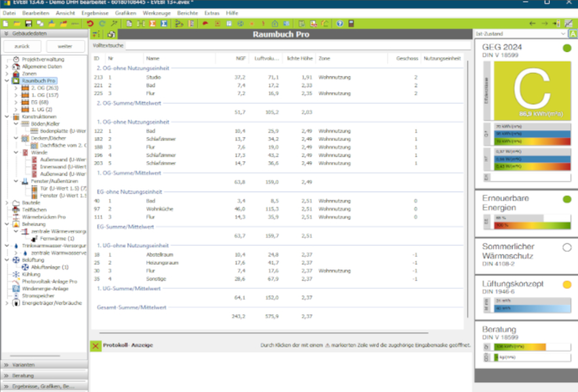Image resolution: width=578 pixels, height=392 pixels.
Task: Toggle the Sommerlicher Wärmeschutz status circle
Action: [567, 248]
